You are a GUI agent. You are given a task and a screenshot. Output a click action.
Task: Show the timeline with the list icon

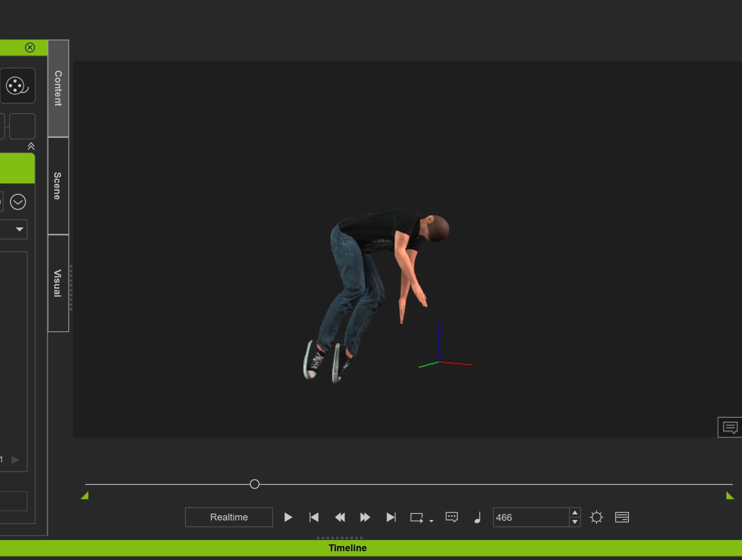coord(622,517)
